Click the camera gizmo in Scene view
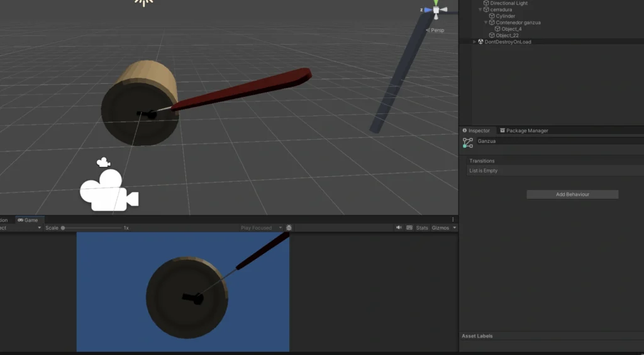Viewport: 644px width, 355px height. (108, 189)
